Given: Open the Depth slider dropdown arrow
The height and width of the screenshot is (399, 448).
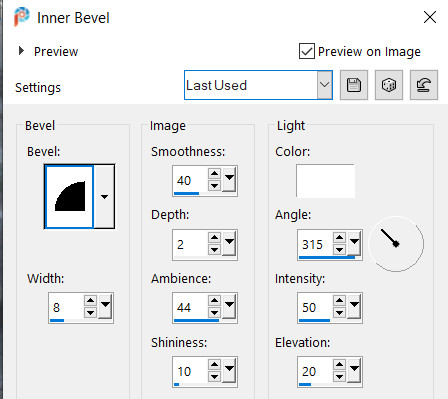Looking at the screenshot, I should click(x=229, y=243).
